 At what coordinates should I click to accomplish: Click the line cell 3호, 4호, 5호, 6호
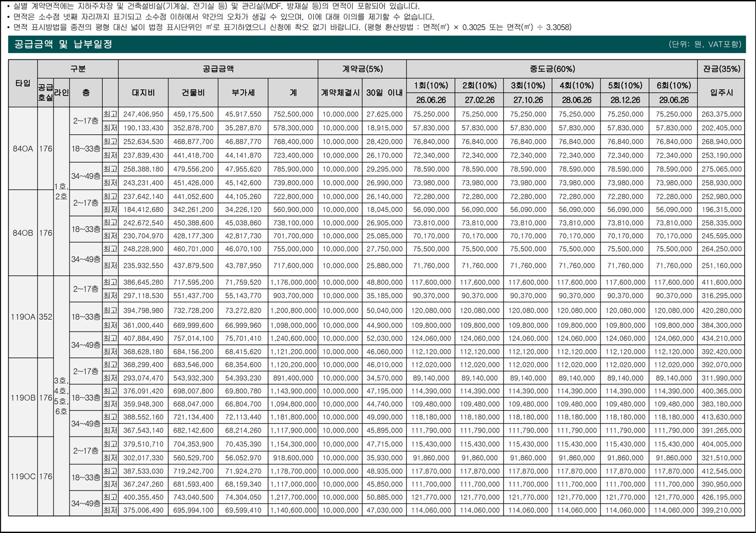[61, 396]
